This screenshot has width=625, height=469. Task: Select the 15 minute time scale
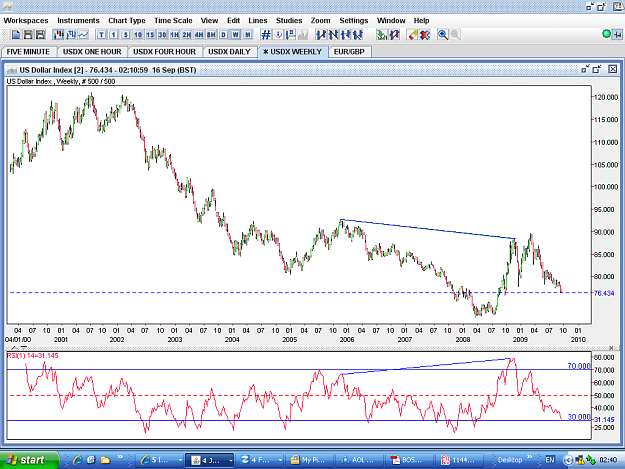pyautogui.click(x=150, y=35)
